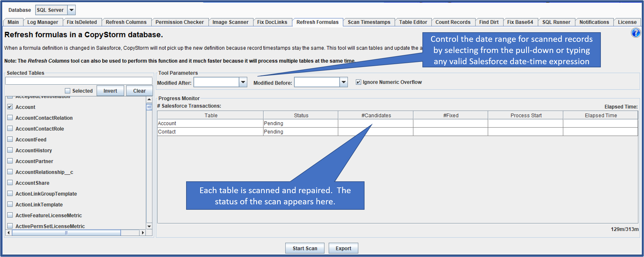This screenshot has width=644, height=257.
Task: Select the Refresh Formulas tab
Action: pos(318,22)
